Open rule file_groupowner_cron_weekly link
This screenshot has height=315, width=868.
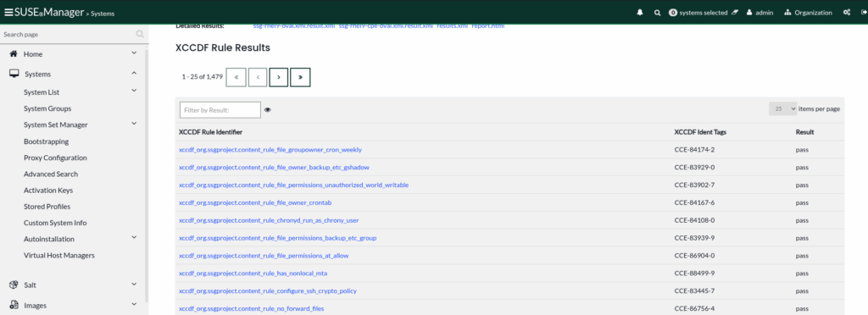click(x=270, y=150)
